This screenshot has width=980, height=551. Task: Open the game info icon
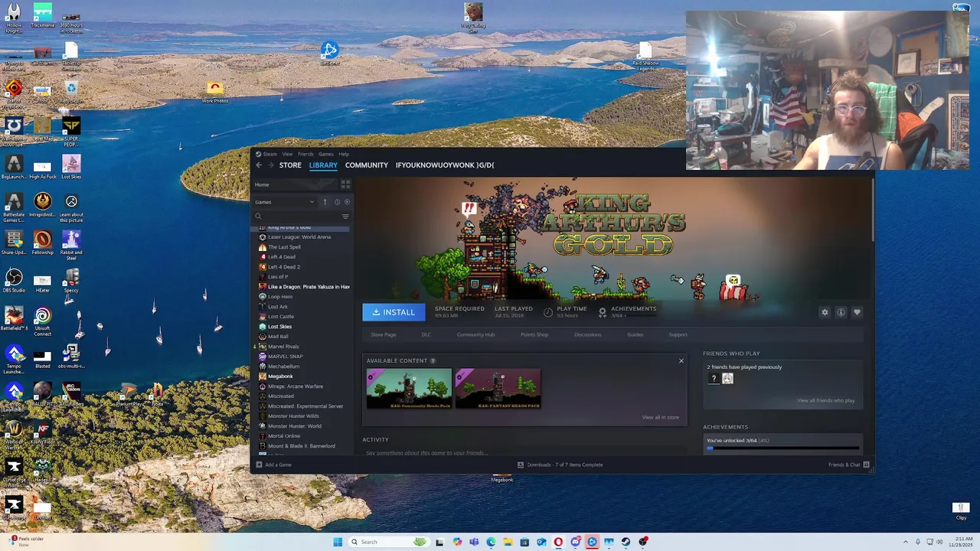click(841, 312)
